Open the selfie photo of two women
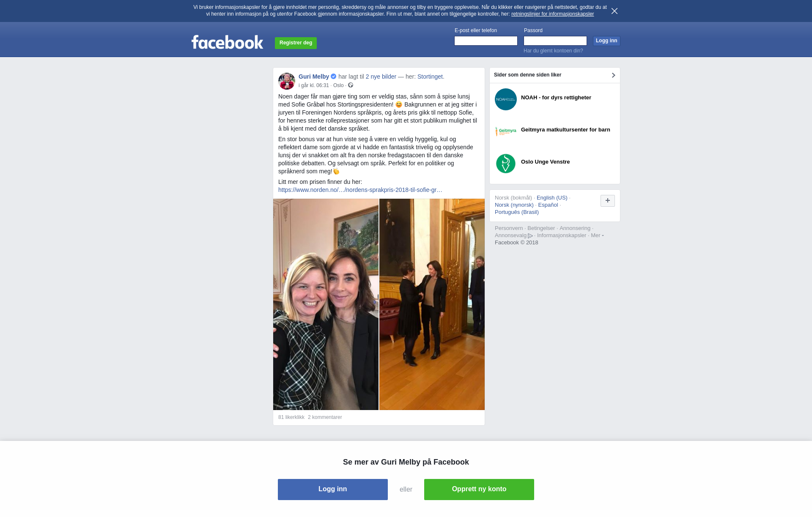This screenshot has height=517, width=812. click(x=326, y=304)
